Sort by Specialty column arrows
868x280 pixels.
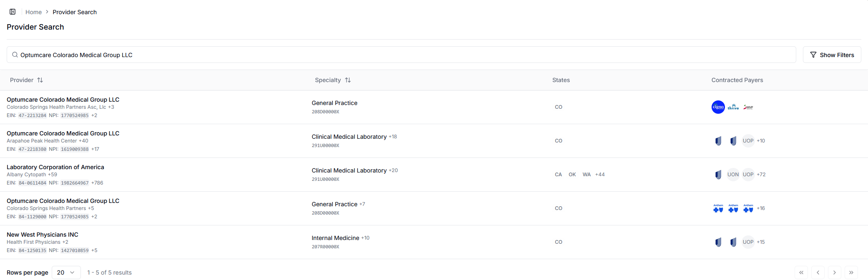[348, 80]
